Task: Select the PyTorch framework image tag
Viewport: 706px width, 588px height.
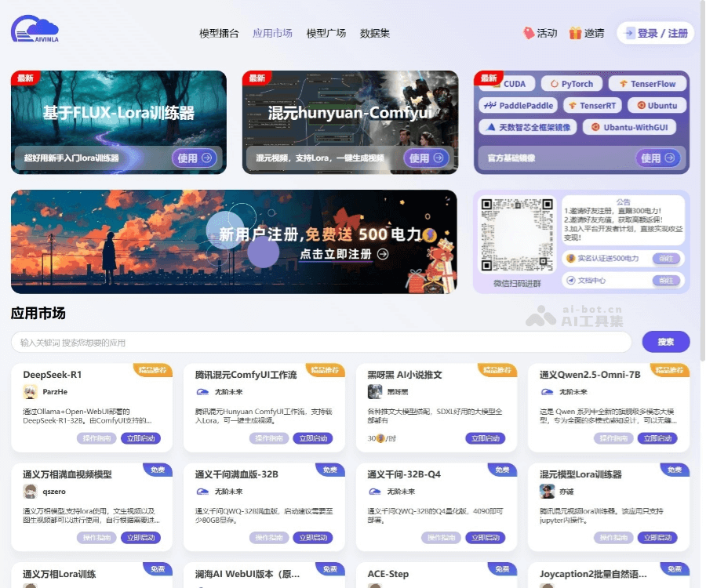Action: point(573,84)
